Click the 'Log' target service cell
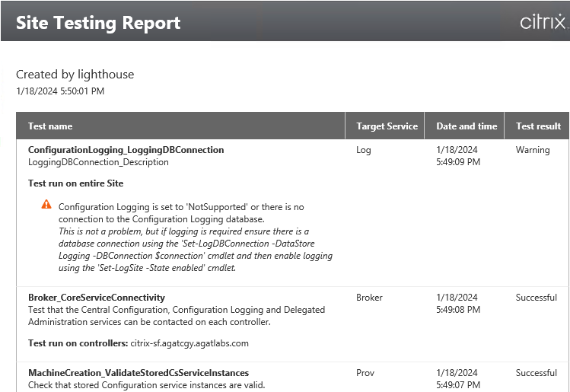The image size is (570, 392). tap(364, 150)
